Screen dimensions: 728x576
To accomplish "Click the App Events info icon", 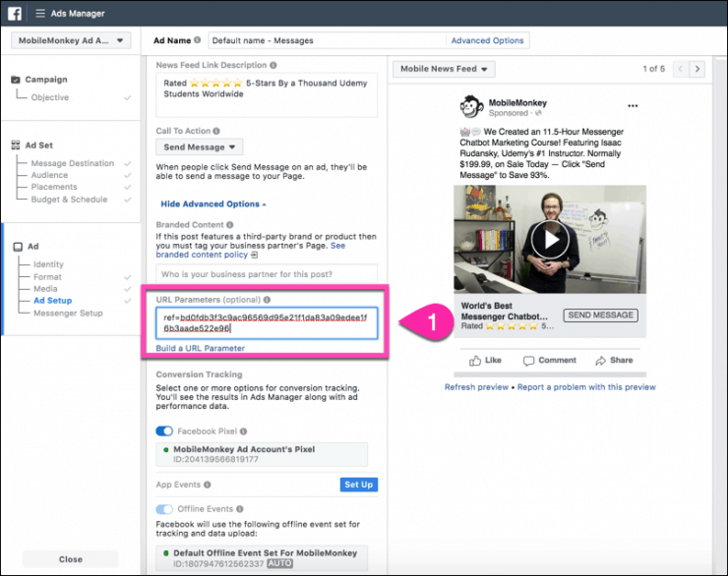I will click(x=207, y=485).
